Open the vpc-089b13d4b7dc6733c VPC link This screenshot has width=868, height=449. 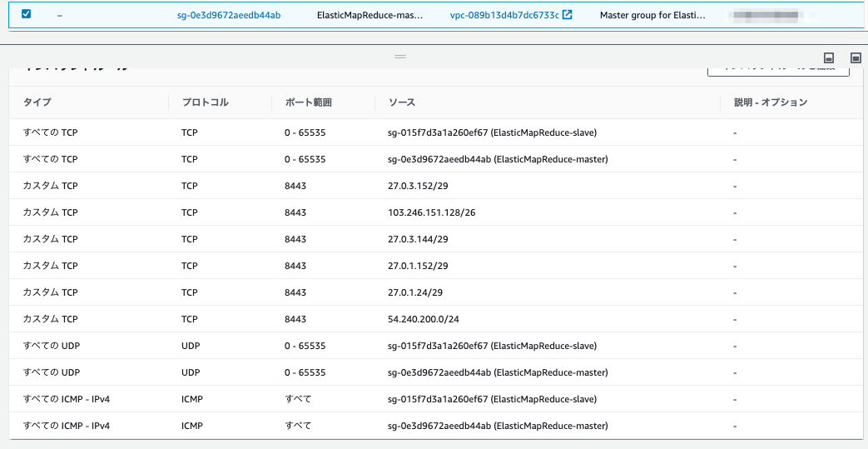(x=504, y=16)
